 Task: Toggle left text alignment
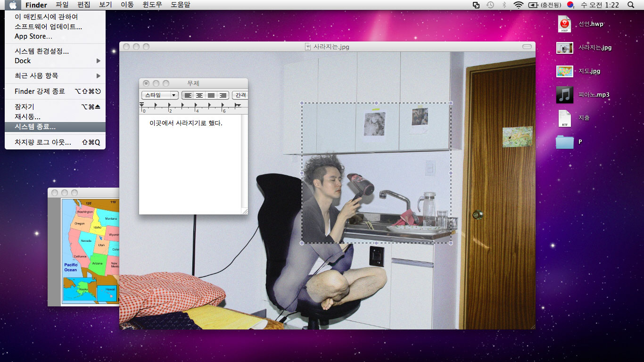[188, 95]
